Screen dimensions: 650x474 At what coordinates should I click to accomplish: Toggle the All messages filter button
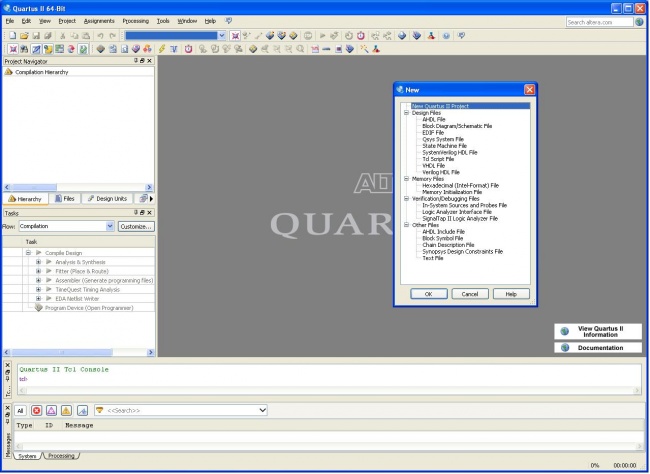coord(20,410)
